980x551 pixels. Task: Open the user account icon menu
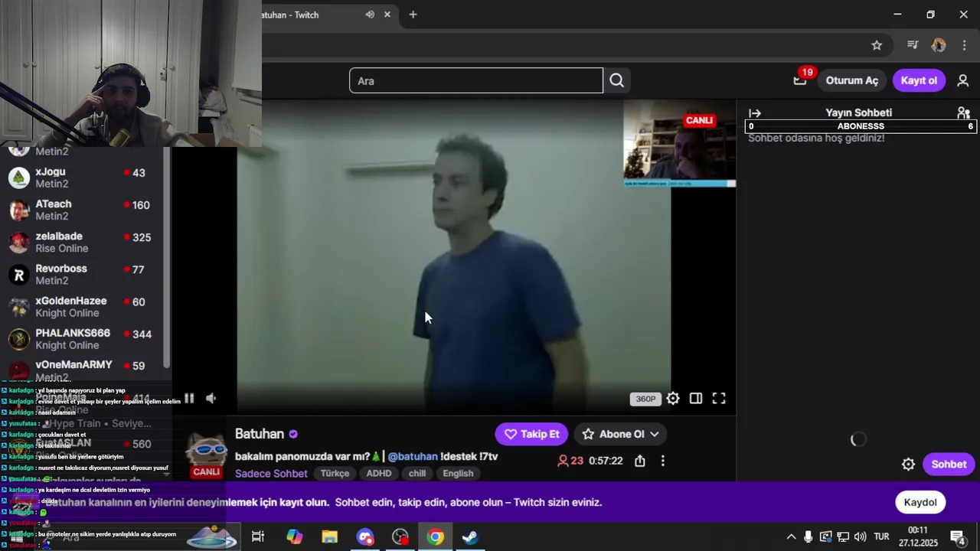(963, 80)
